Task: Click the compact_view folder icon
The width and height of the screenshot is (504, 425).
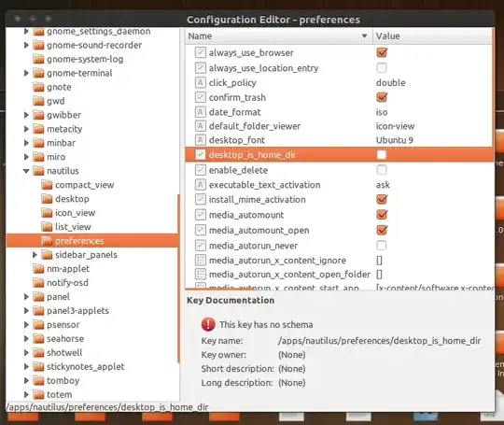Action: tap(47, 185)
